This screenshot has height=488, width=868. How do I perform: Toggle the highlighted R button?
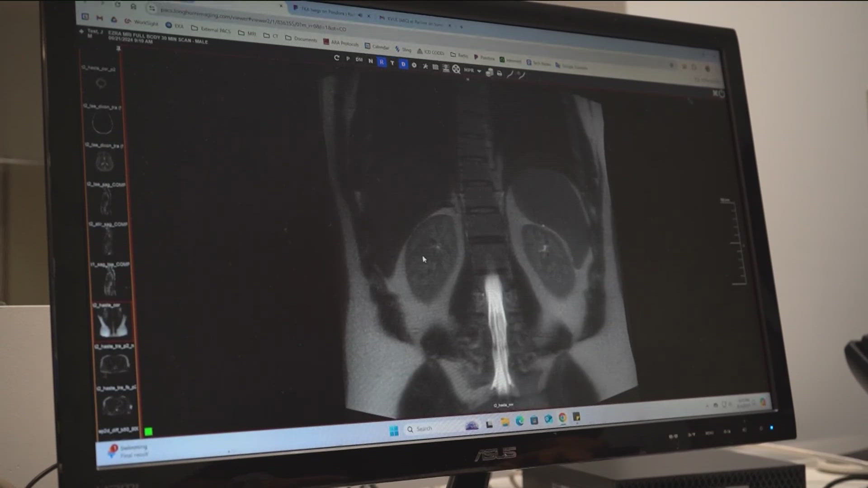(382, 62)
